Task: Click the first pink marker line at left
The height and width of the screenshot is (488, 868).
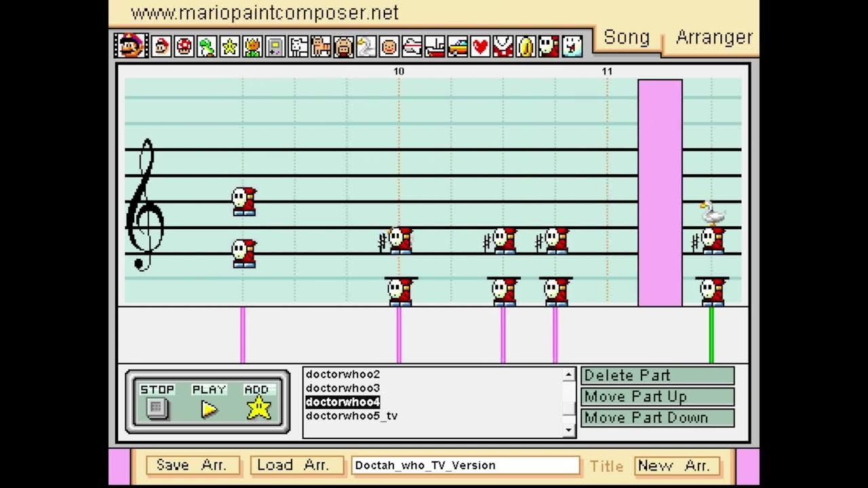Action: click(243, 335)
